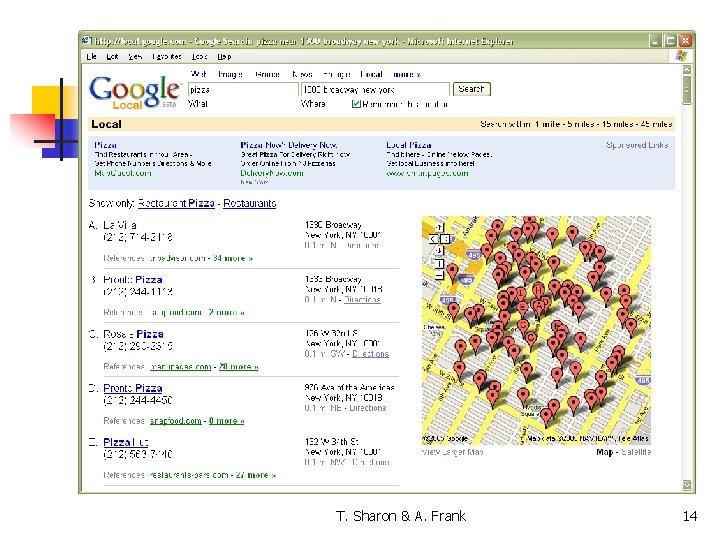
Task: Open the View menu
Action: (135, 56)
